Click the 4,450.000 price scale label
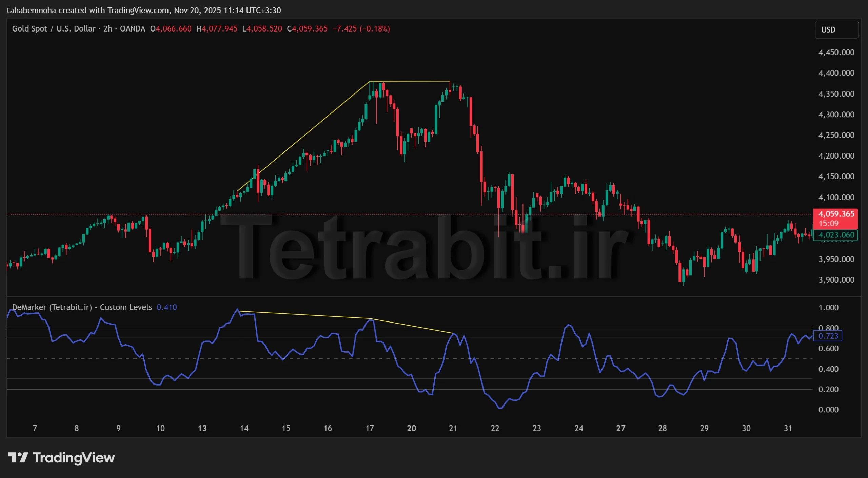The height and width of the screenshot is (478, 868). pyautogui.click(x=836, y=53)
